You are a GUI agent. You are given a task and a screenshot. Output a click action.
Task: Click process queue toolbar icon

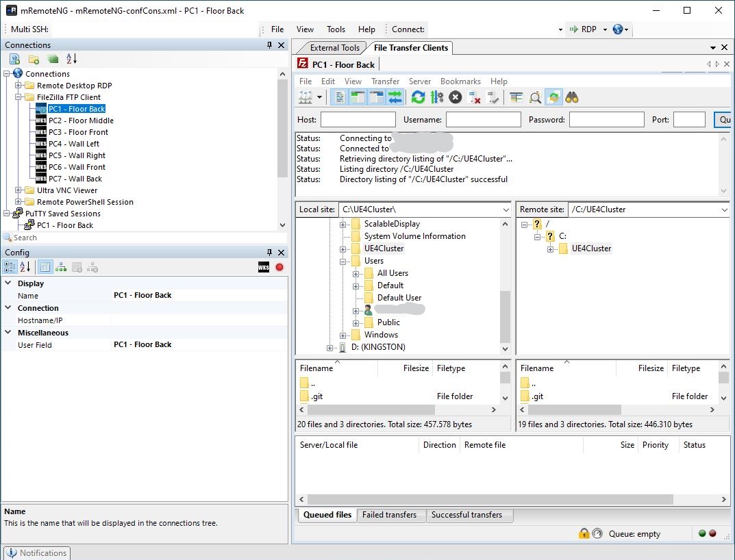(x=437, y=97)
